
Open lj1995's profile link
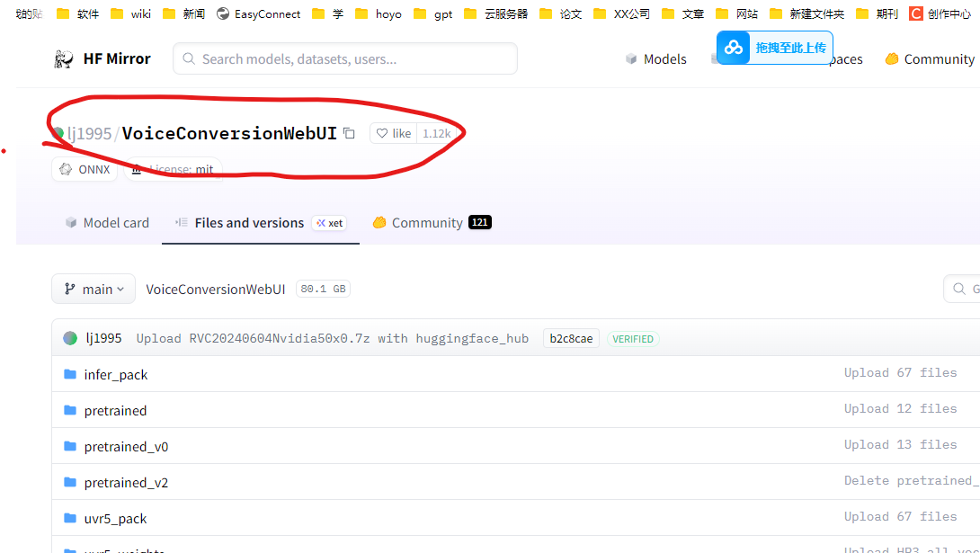tap(90, 132)
